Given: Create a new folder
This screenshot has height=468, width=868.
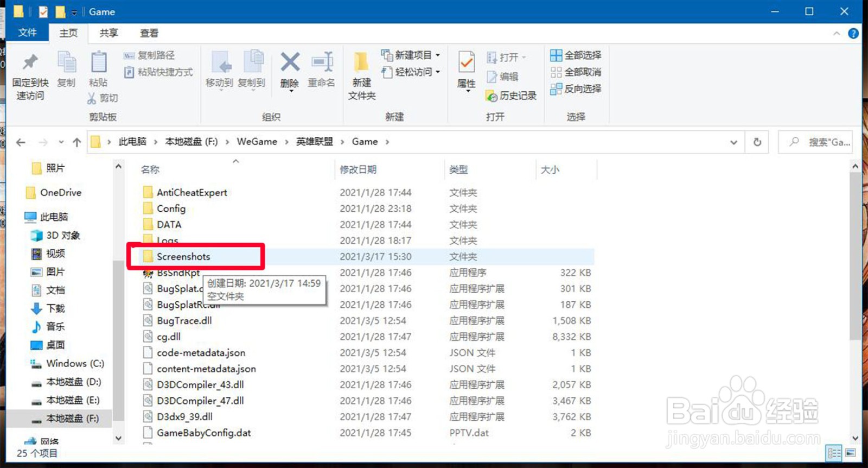Looking at the screenshot, I should pos(362,76).
